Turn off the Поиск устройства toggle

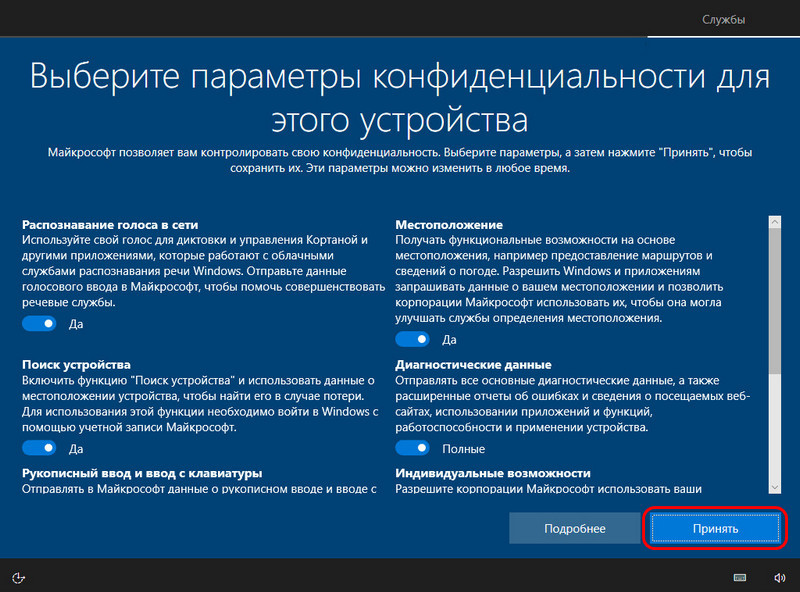pyautogui.click(x=39, y=448)
